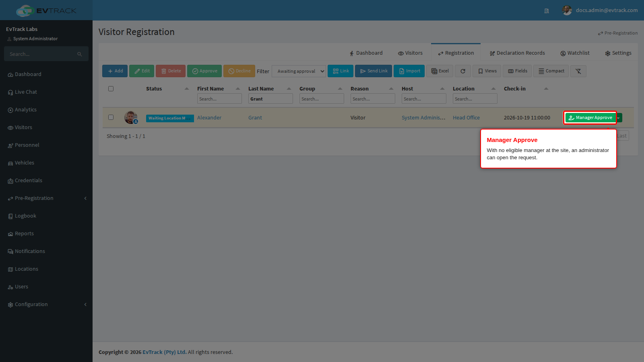
Task: Switch to the Settings tab
Action: (x=618, y=53)
